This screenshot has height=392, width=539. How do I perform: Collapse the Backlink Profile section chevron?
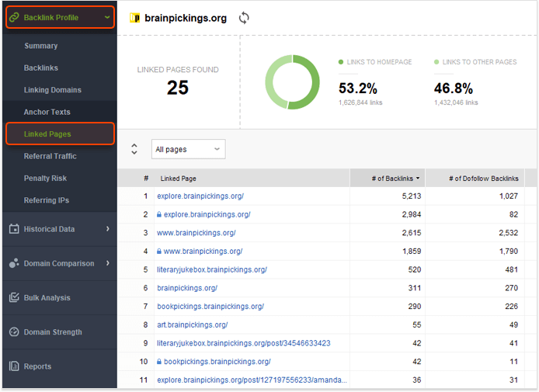pos(107,17)
